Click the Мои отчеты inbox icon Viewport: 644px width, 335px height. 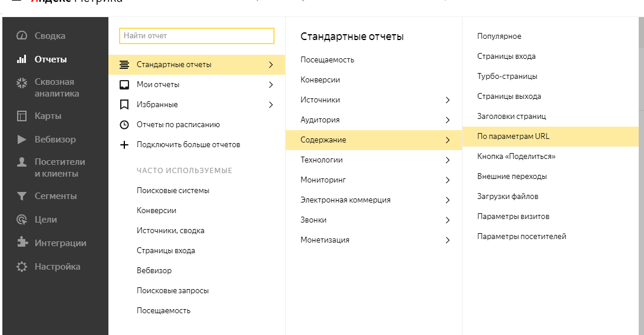(124, 85)
